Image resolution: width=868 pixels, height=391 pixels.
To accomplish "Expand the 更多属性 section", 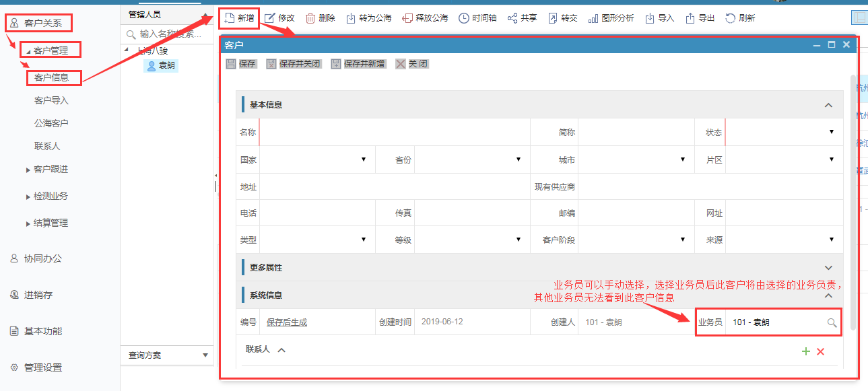I will tap(828, 268).
